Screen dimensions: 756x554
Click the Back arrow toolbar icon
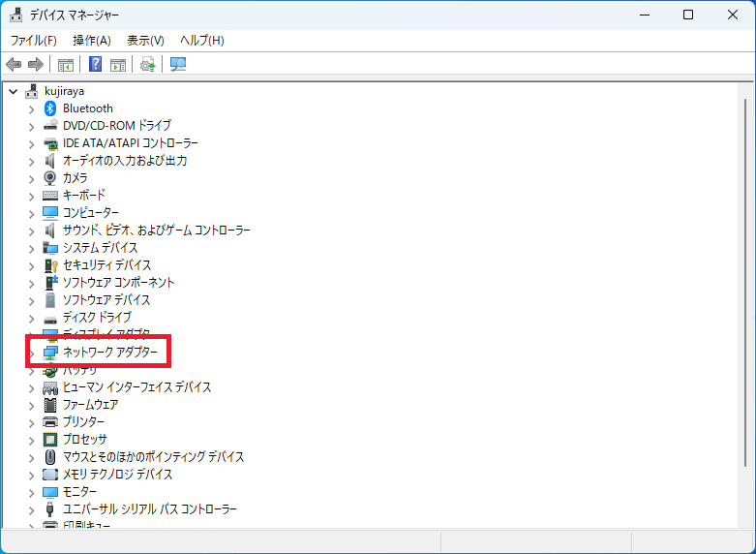14,64
